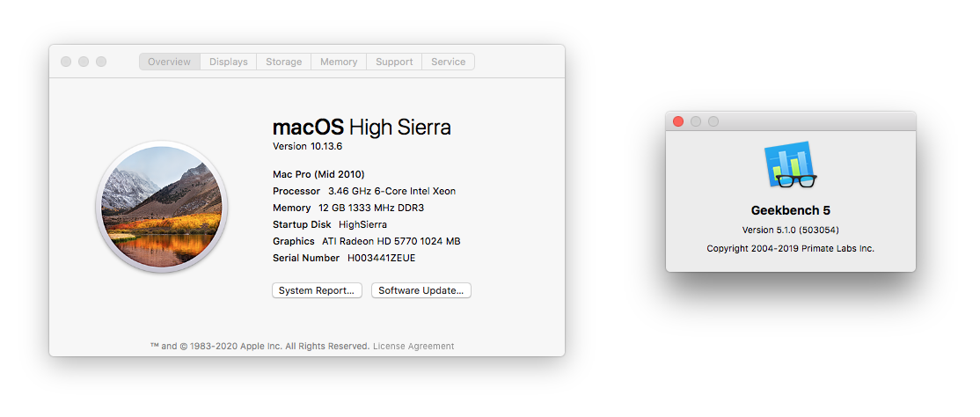Image resolution: width=980 pixels, height=417 pixels.
Task: Click the HighSierra startup disk value
Action: [x=362, y=224]
